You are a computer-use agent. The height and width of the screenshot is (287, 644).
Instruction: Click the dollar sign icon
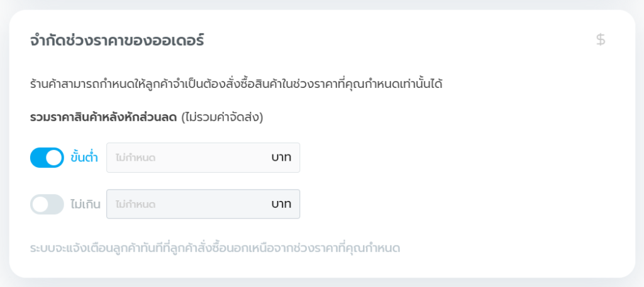601,40
